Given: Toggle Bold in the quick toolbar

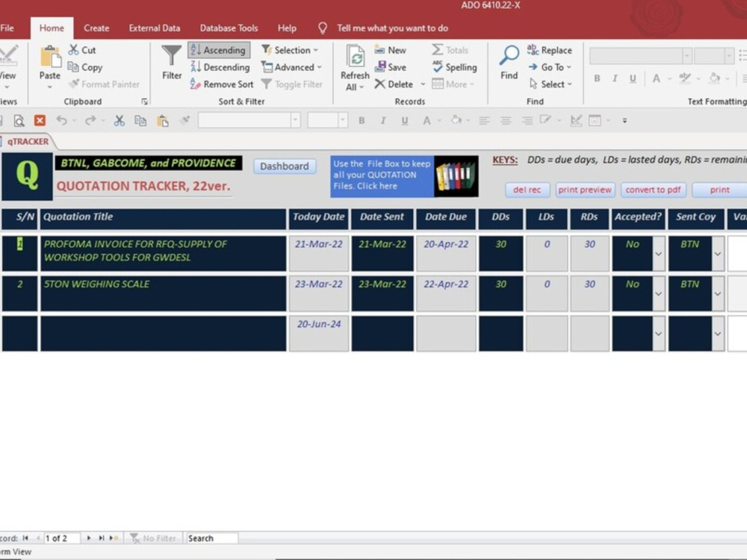Looking at the screenshot, I should tap(362, 120).
